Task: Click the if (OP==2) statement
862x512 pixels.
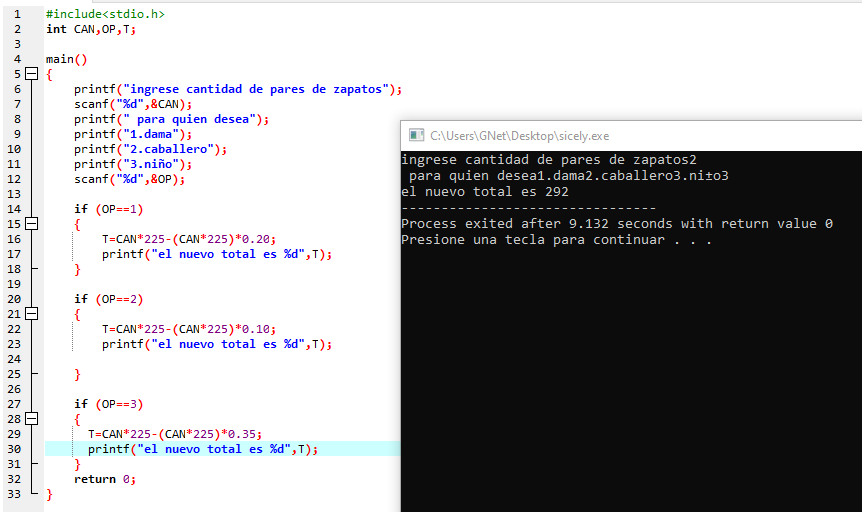Action: pyautogui.click(x=109, y=299)
